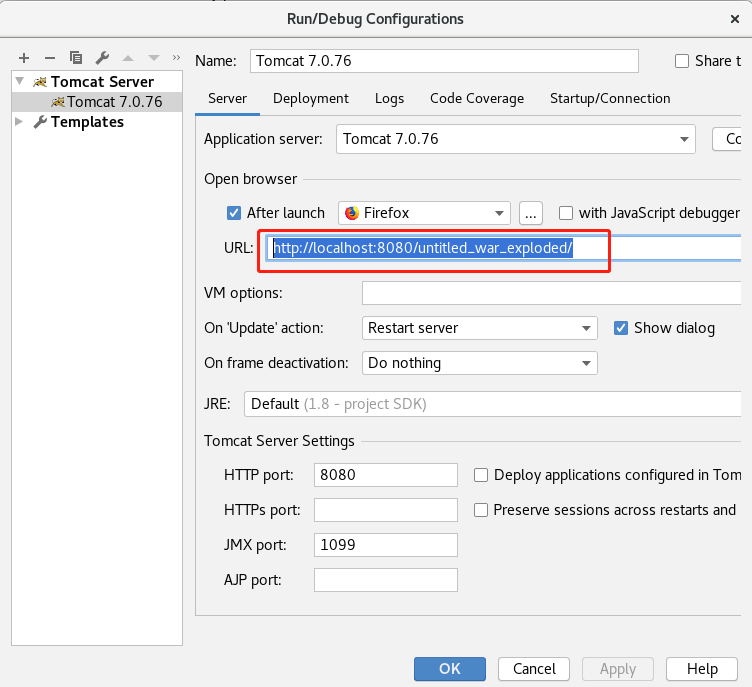This screenshot has width=752, height=687.
Task: Click the Name input field
Action: tap(444, 61)
